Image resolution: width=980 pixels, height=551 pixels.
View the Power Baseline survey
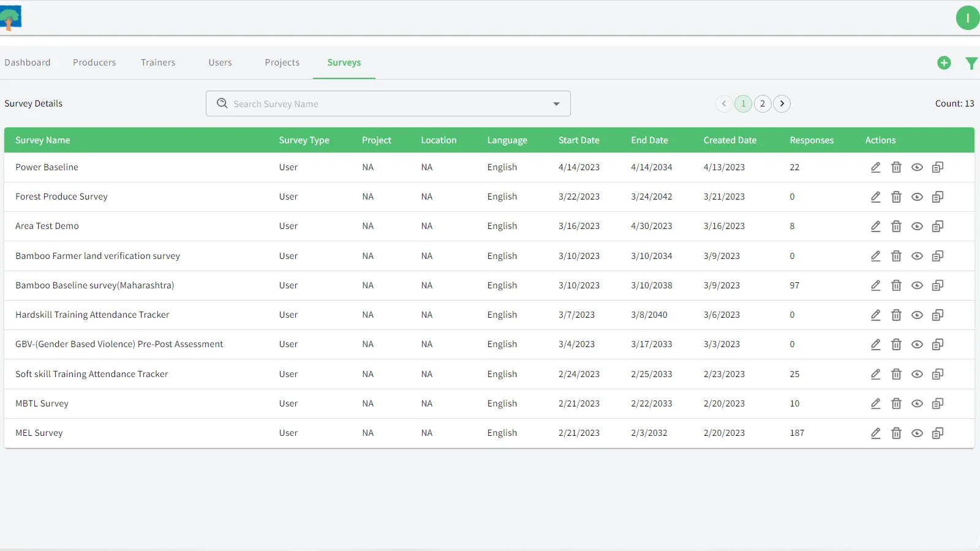[x=917, y=167]
